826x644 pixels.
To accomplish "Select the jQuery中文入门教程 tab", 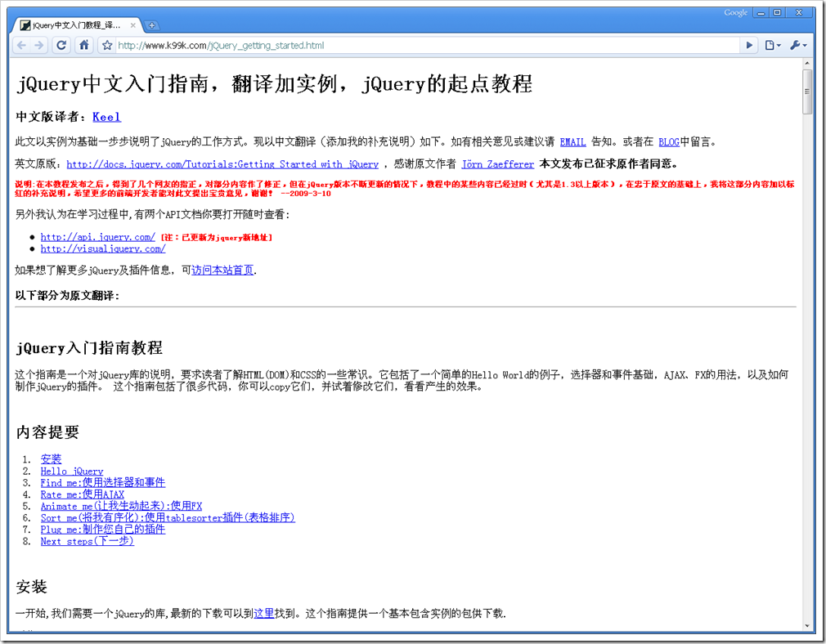I will click(76, 25).
